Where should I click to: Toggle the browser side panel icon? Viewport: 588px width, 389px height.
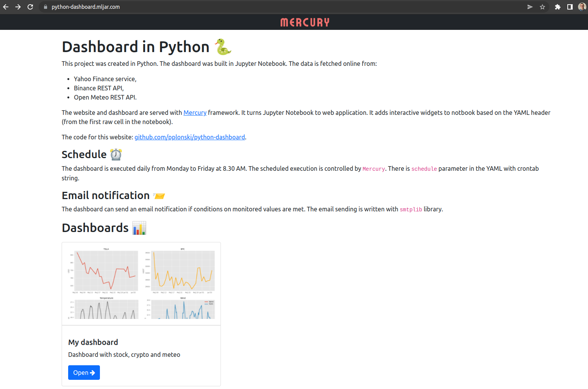(570, 7)
